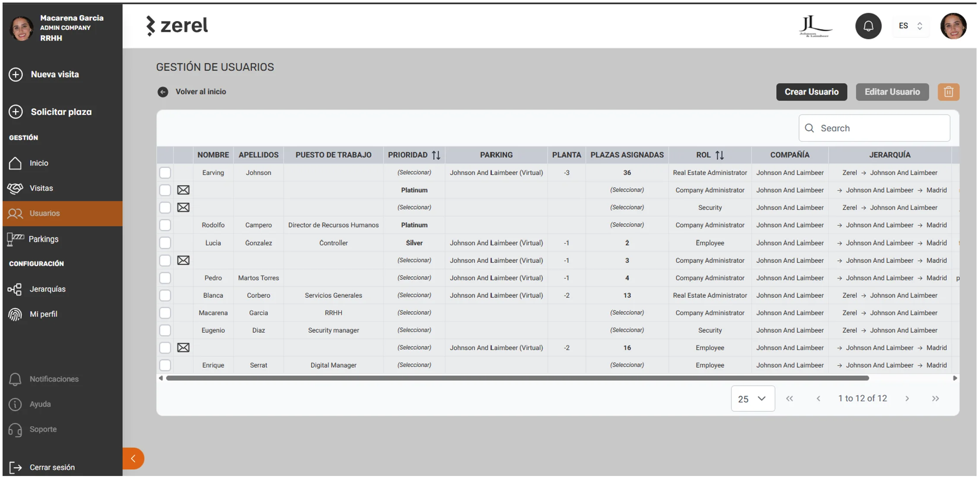Image resolution: width=980 pixels, height=479 pixels.
Task: Open Mi perfil fingerprint icon
Action: pyautogui.click(x=15, y=314)
